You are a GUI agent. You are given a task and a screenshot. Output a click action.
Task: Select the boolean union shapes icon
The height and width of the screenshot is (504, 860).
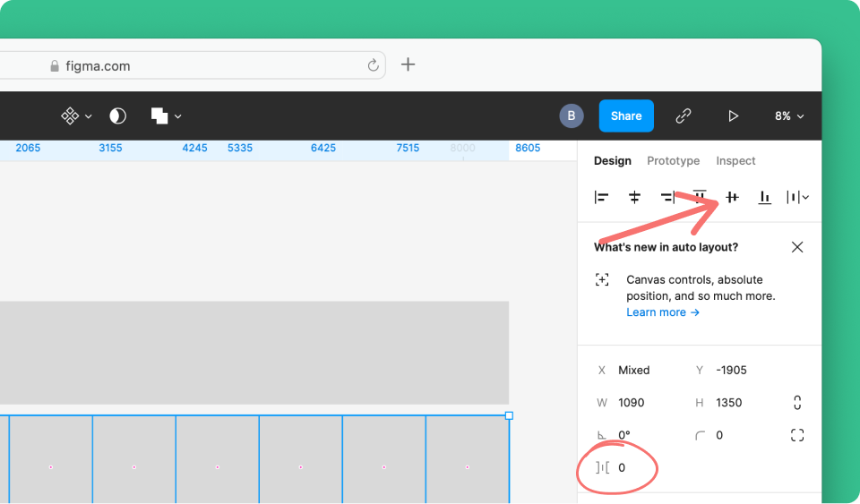(159, 115)
